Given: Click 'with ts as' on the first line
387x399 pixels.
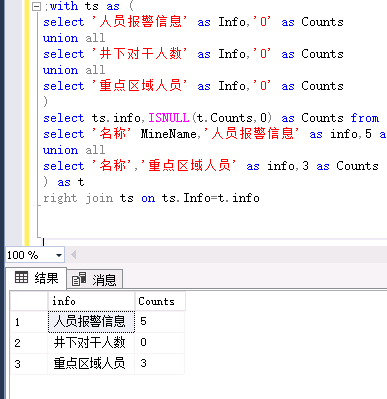Looking at the screenshot, I should pos(85,6).
